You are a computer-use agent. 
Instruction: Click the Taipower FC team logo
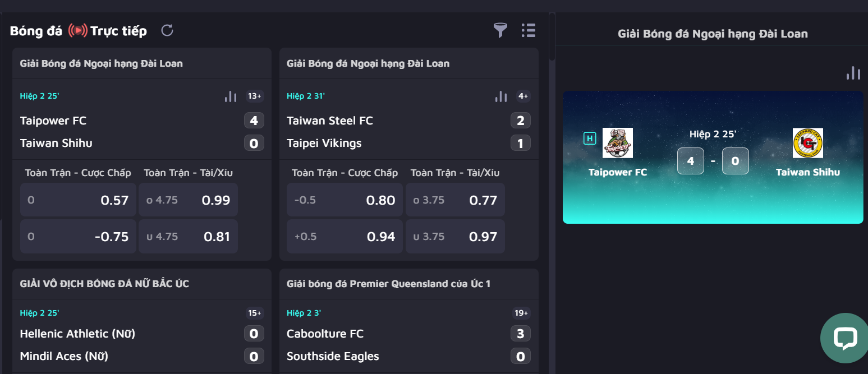pyautogui.click(x=617, y=143)
